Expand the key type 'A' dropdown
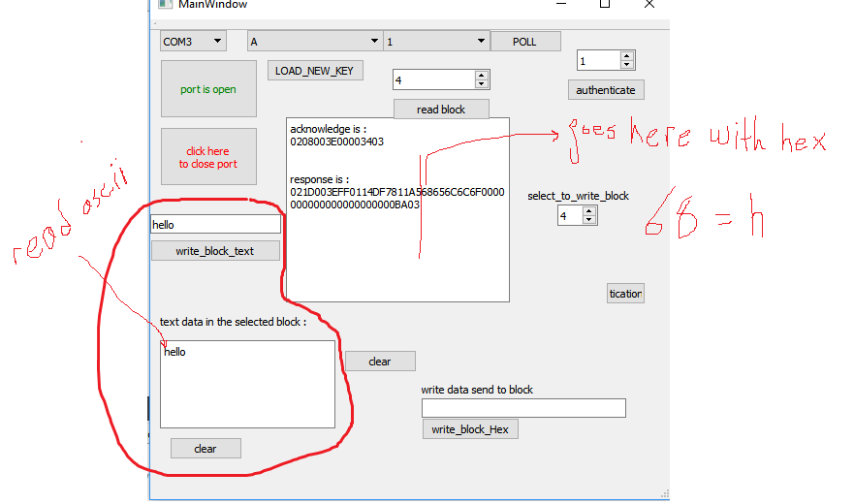The height and width of the screenshot is (504, 854). [x=314, y=41]
